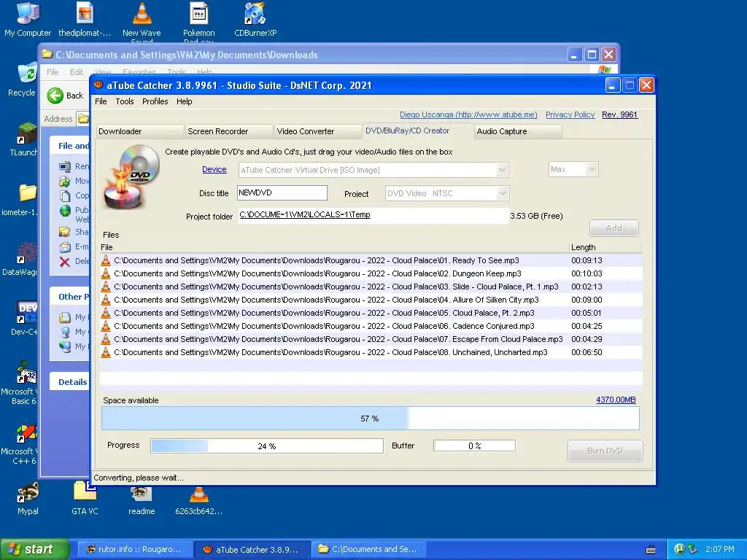Select 06. Cadence Conjured.mp3 row
Screen dimensions: 747x560
(x=371, y=326)
